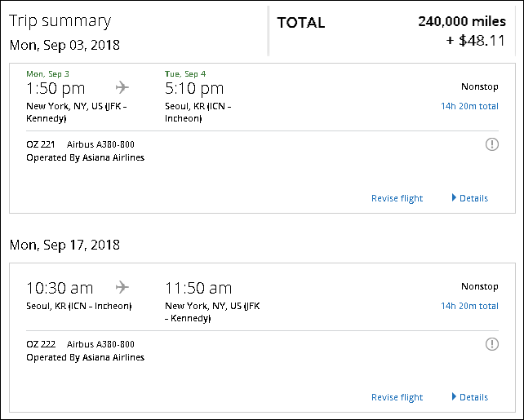
Task: Click the airplane icon beside 10:30 am departure
Action: (x=122, y=287)
